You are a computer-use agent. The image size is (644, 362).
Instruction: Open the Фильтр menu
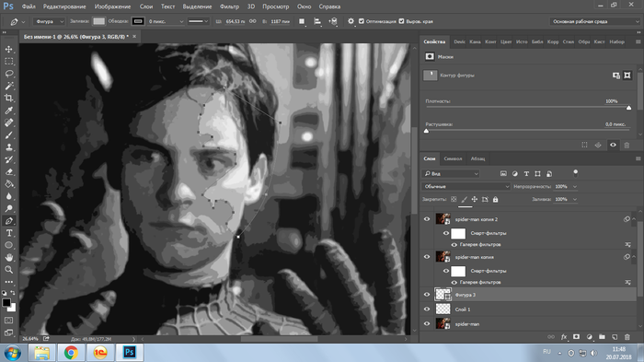click(229, 6)
